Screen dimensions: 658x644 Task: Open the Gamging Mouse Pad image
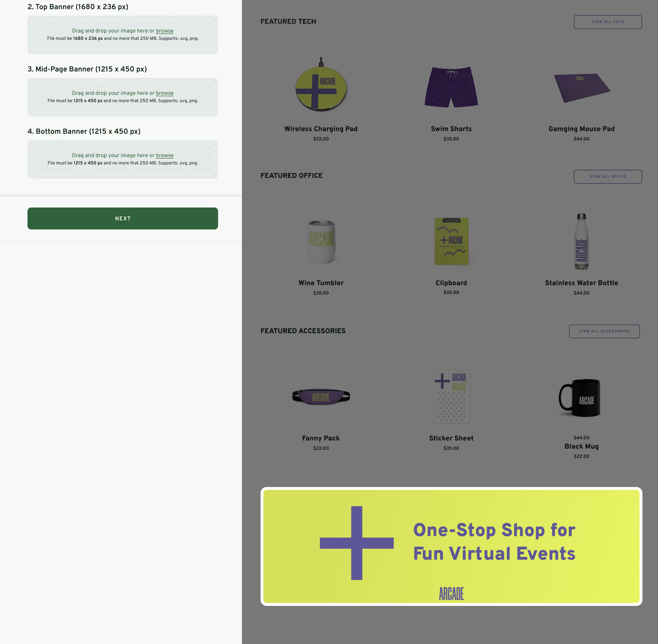pos(582,88)
